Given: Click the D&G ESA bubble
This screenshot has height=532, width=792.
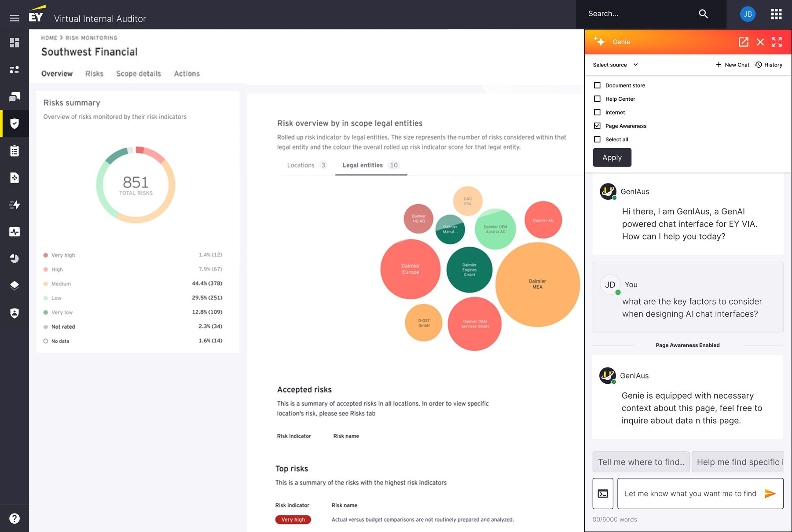Looking at the screenshot, I should [468, 201].
